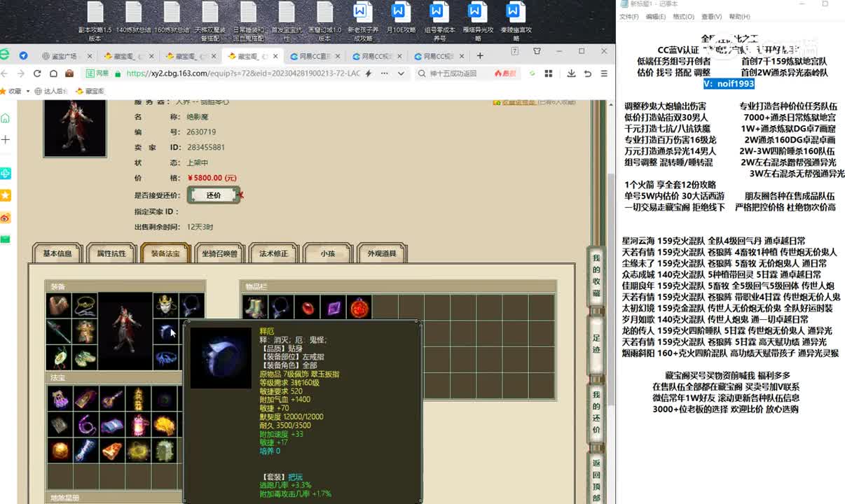Switch to the 网易CC直播 browser tab
Screen dimensions: 845x504
point(315,56)
